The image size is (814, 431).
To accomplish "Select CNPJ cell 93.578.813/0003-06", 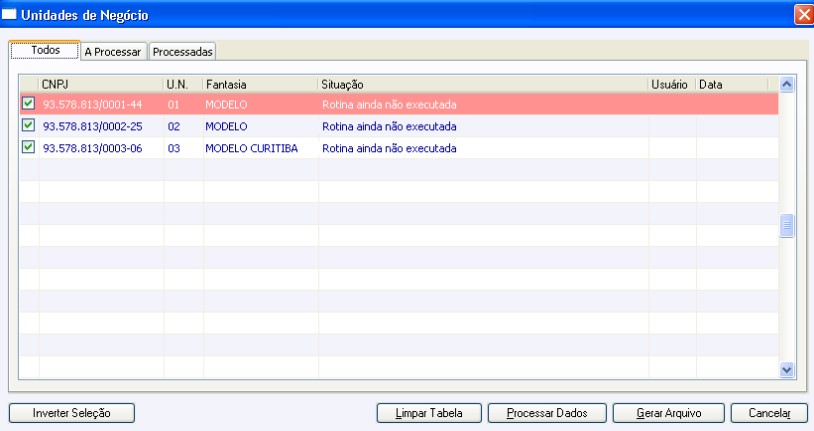I will [92, 148].
